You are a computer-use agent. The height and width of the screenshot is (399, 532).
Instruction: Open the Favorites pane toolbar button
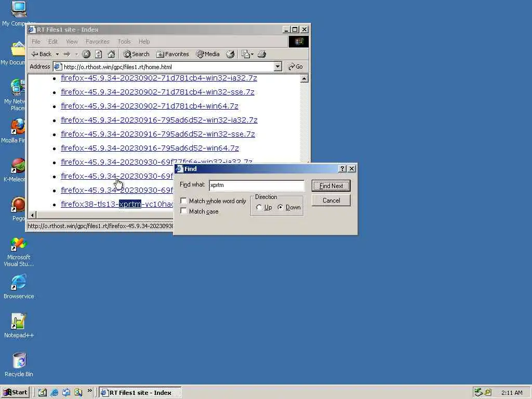pos(172,54)
